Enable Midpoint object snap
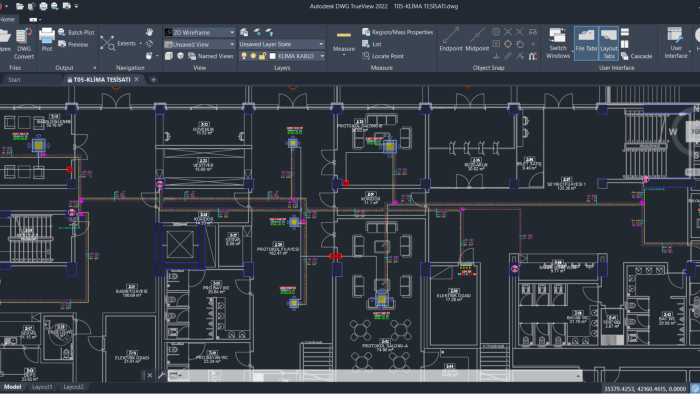The height and width of the screenshot is (394, 700). pos(477,39)
